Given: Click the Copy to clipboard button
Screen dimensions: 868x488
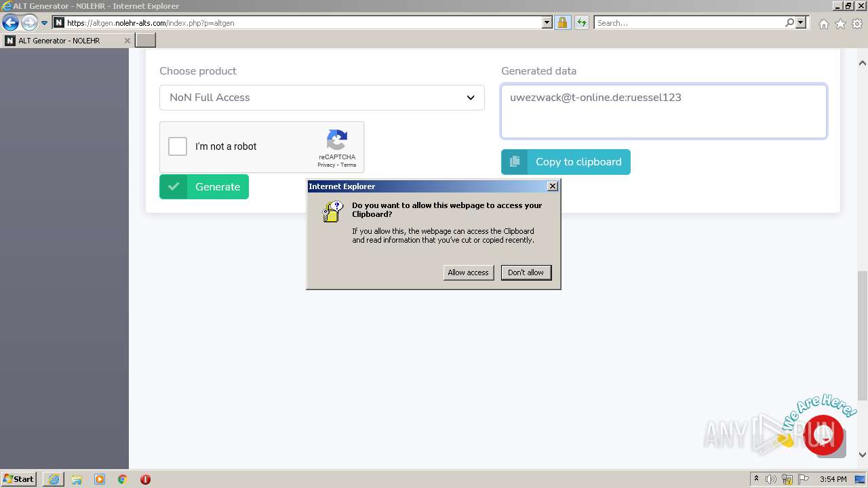Looking at the screenshot, I should [x=566, y=162].
